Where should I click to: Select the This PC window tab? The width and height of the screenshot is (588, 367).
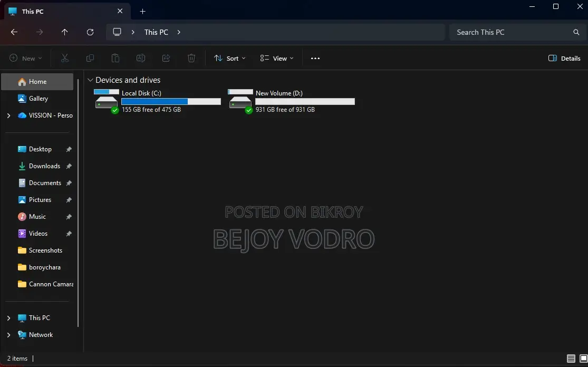point(67,11)
